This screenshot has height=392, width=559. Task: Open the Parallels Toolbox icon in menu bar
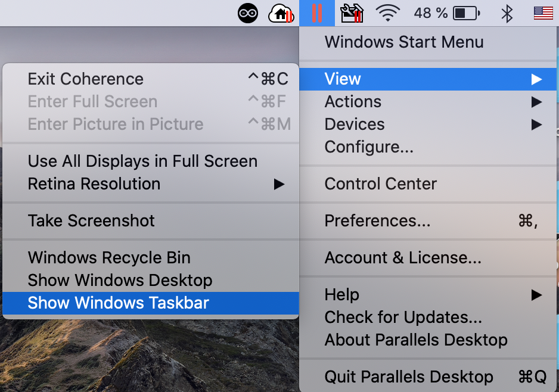click(352, 14)
